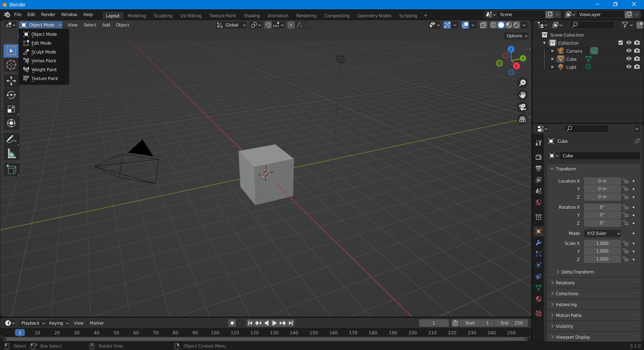Viewport: 644px width, 350px height.
Task: Select the Rotate tool
Action: click(11, 95)
